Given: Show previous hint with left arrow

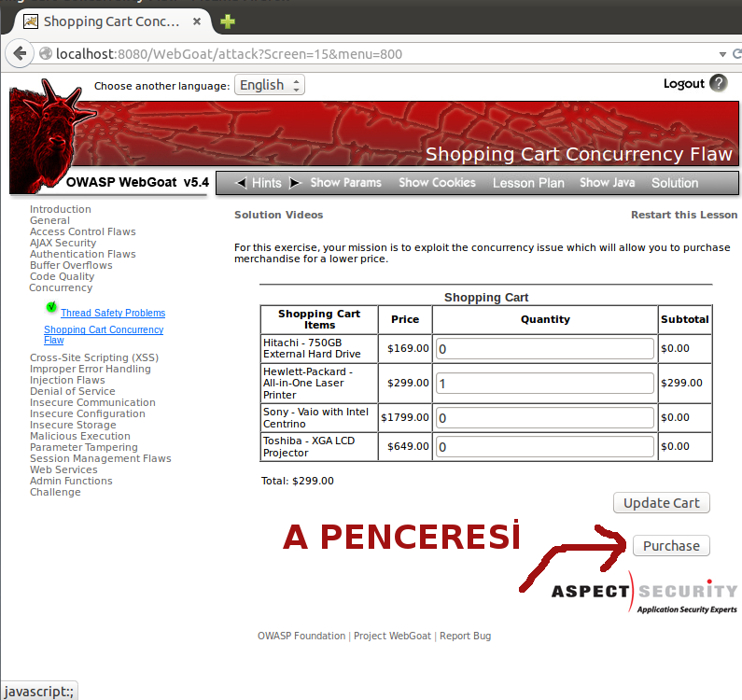Looking at the screenshot, I should click(241, 183).
